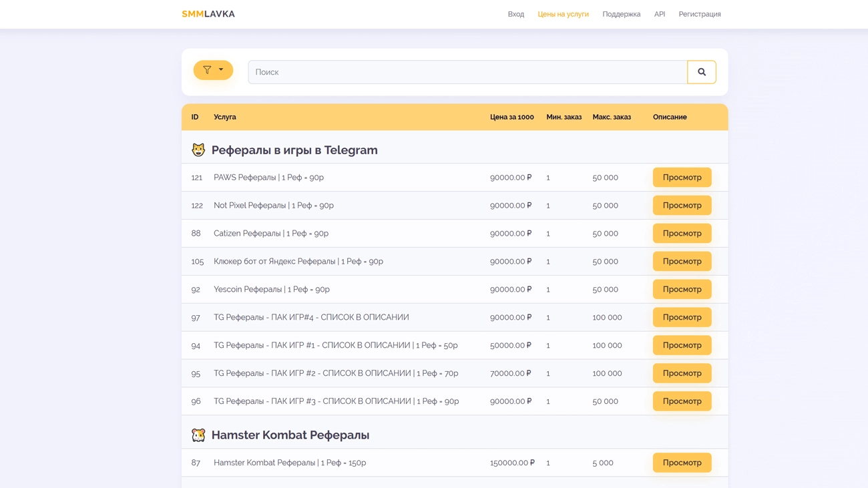View details of Клюкер бот от Яндекс
The image size is (868, 488).
pyautogui.click(x=682, y=262)
